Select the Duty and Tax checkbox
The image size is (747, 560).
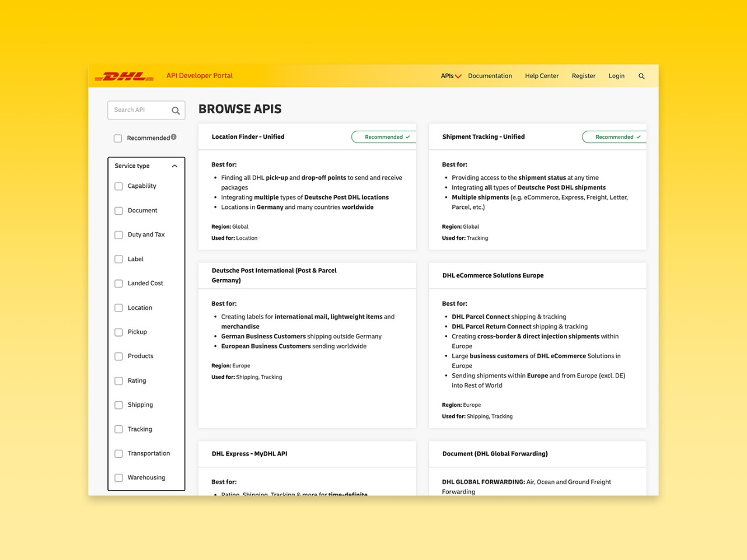click(x=118, y=235)
